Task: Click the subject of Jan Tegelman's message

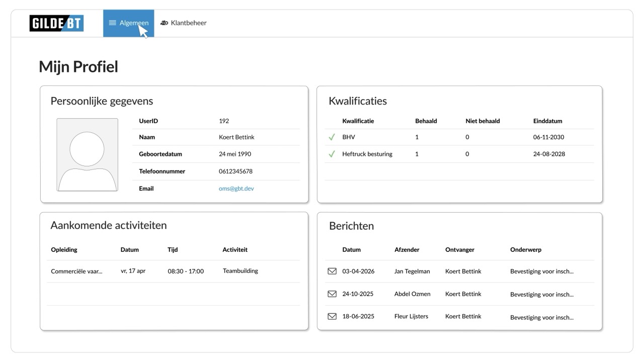Action: click(542, 271)
